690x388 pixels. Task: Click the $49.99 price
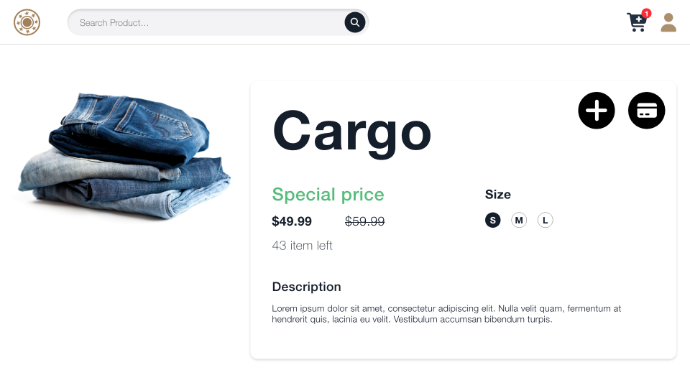pyautogui.click(x=291, y=221)
